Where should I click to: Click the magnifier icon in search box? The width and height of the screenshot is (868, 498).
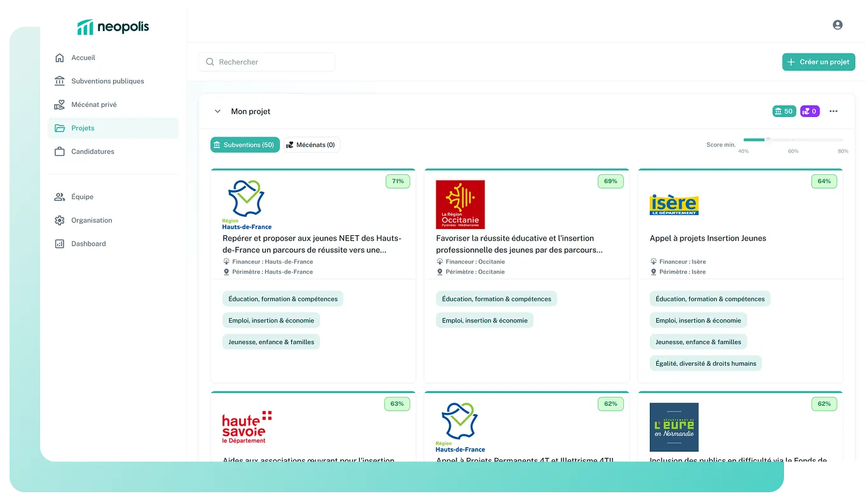[210, 62]
